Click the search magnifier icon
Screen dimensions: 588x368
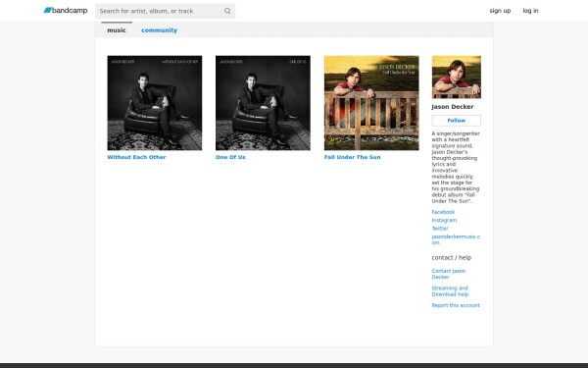click(x=227, y=11)
